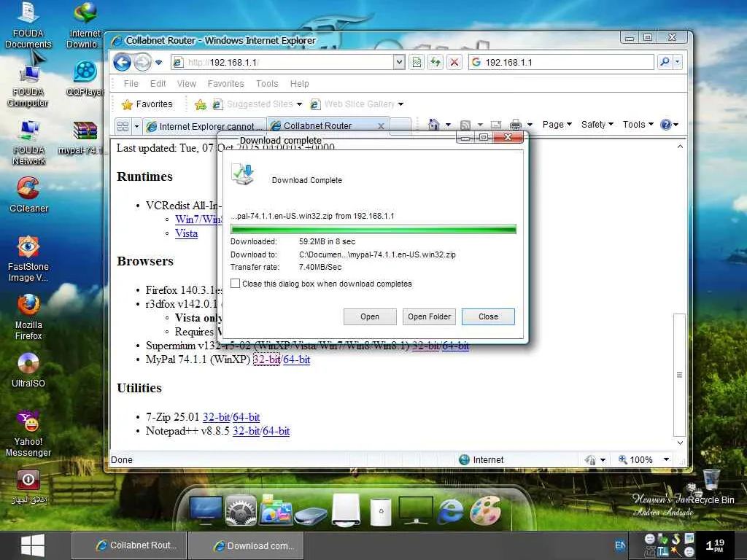
Task: Click the EN language indicator in tray
Action: tap(620, 545)
